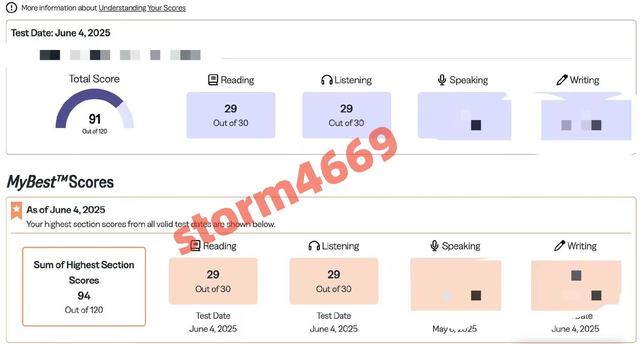Viewport: 644px width, 344px height.
Task: Click the MyBest Listening headphones icon
Action: [x=314, y=246]
